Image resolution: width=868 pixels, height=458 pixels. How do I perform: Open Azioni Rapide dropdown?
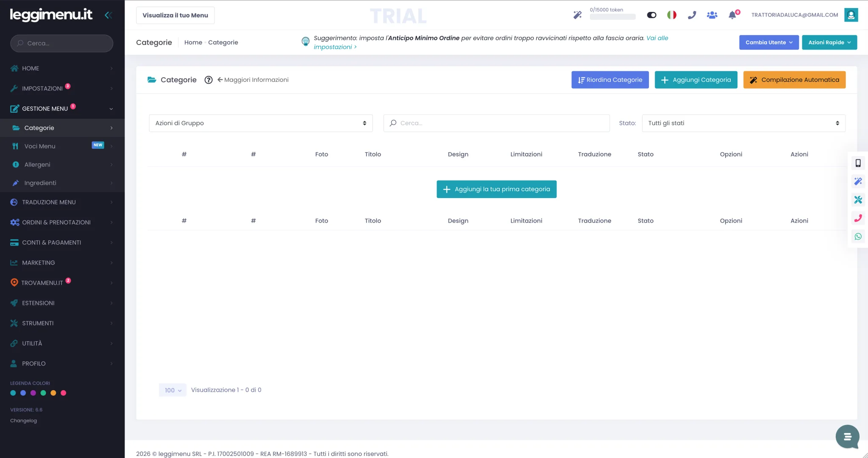[829, 42]
